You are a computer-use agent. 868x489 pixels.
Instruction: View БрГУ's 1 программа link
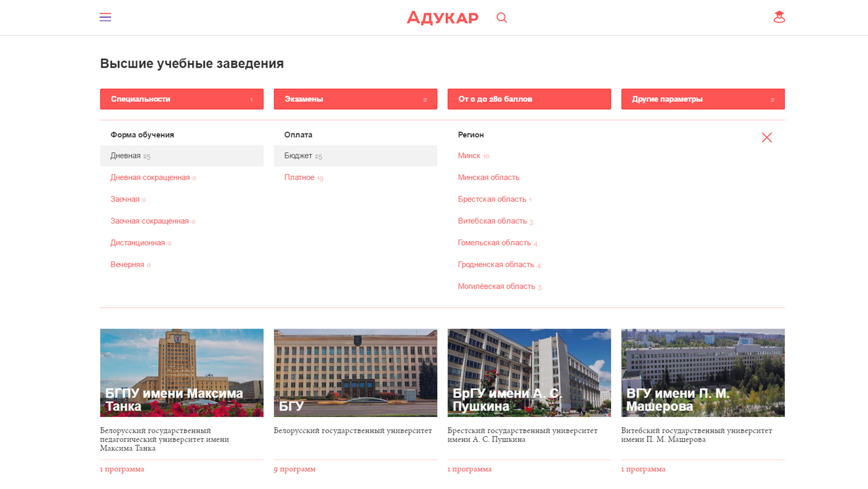pos(470,469)
